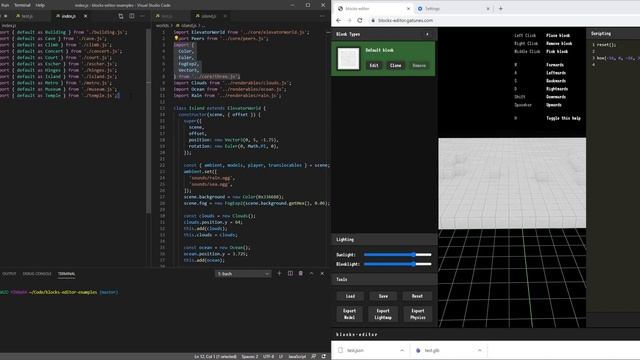Open the Terminal menu in VS Code

[x=22, y=5]
